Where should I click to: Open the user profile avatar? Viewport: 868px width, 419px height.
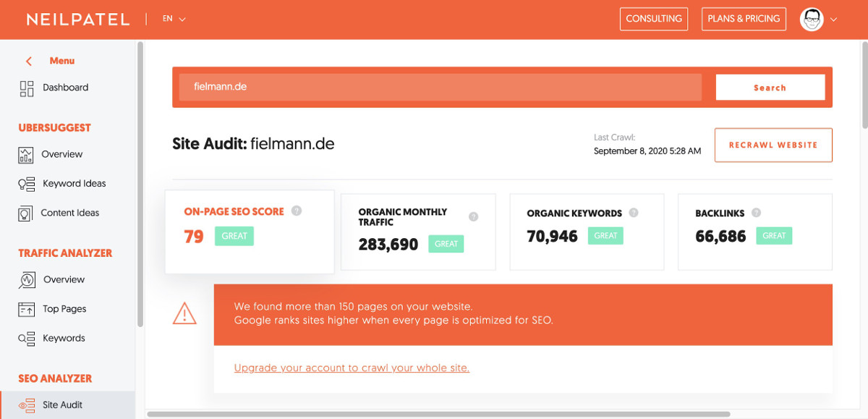(x=812, y=20)
